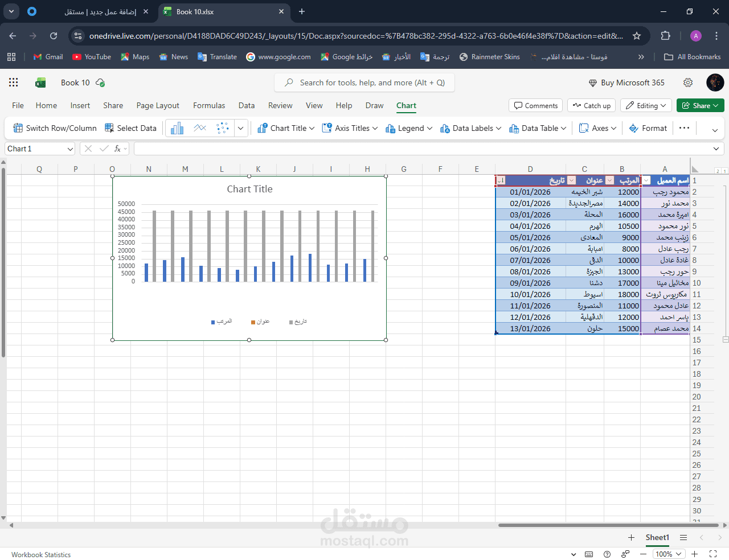Click the Comments button
The width and height of the screenshot is (729, 560).
coord(536,105)
